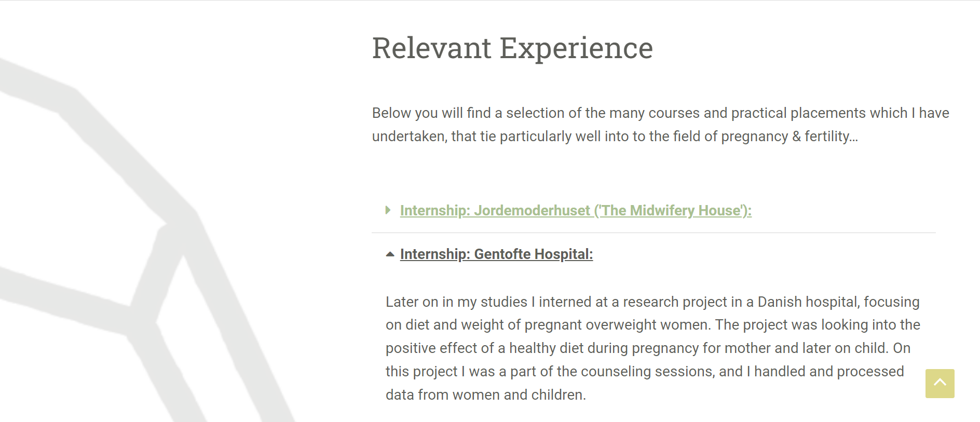The height and width of the screenshot is (422, 980).
Task: Expand the Jordemoderhuset internship triangle arrow
Action: (388, 210)
